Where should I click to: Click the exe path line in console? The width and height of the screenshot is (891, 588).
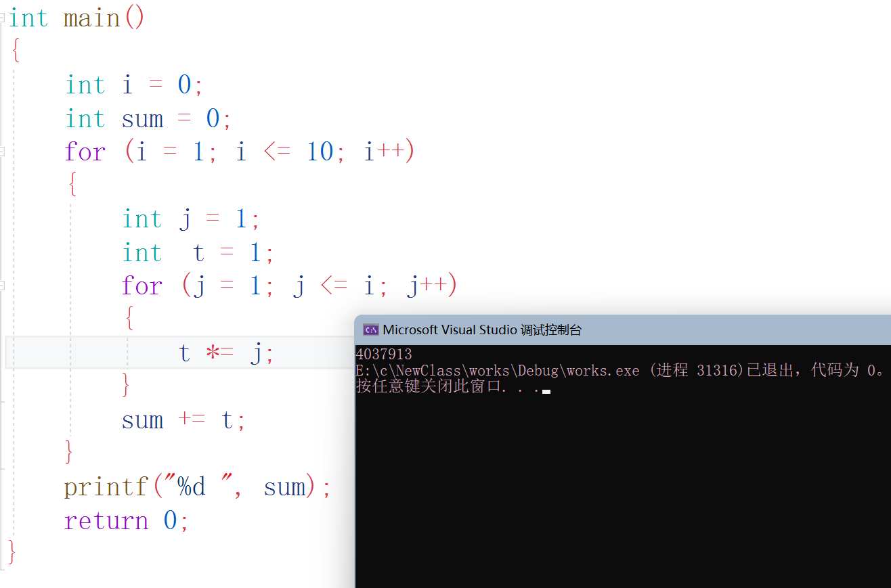click(x=620, y=370)
